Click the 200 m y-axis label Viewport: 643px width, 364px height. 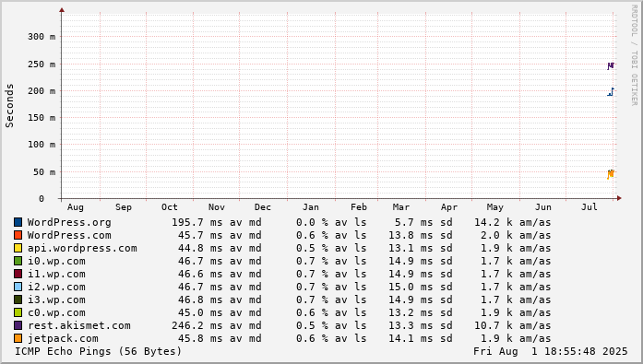pos(42,91)
